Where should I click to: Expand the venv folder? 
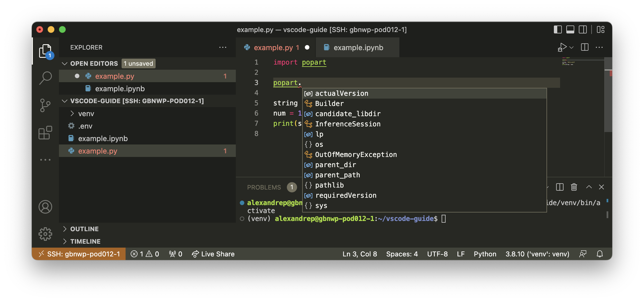click(x=73, y=113)
